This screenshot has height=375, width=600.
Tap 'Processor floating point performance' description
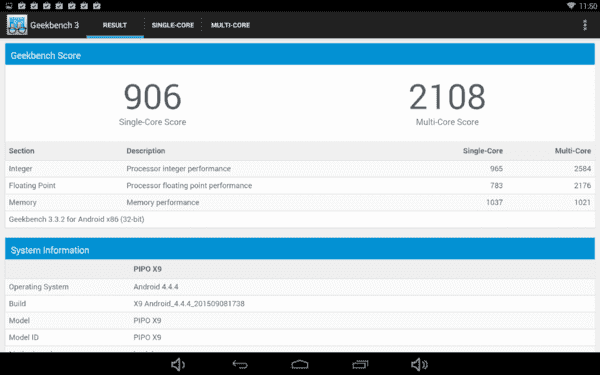(x=189, y=186)
